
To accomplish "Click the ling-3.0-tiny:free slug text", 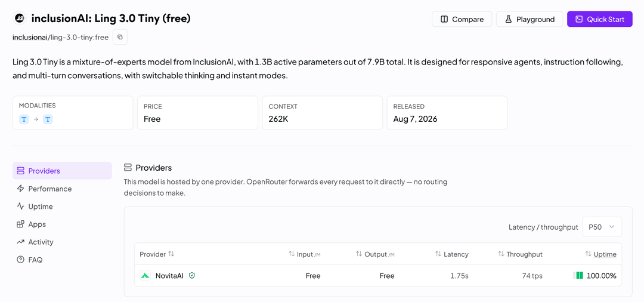I will 79,38.
